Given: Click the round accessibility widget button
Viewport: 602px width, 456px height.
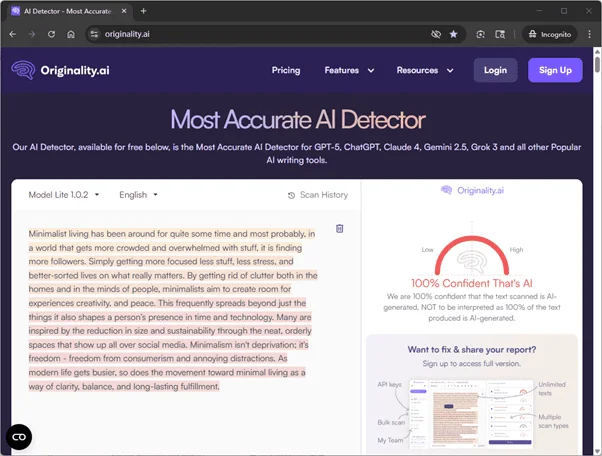Looking at the screenshot, I should pos(19,437).
